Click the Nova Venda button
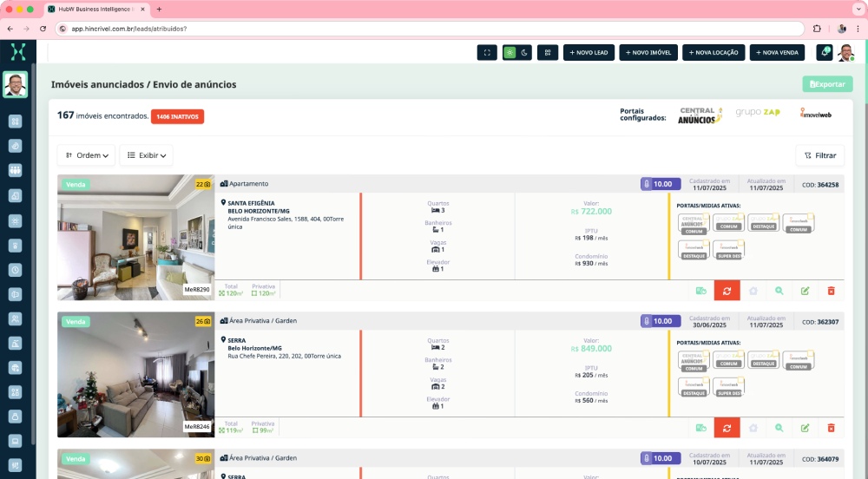 pyautogui.click(x=777, y=52)
